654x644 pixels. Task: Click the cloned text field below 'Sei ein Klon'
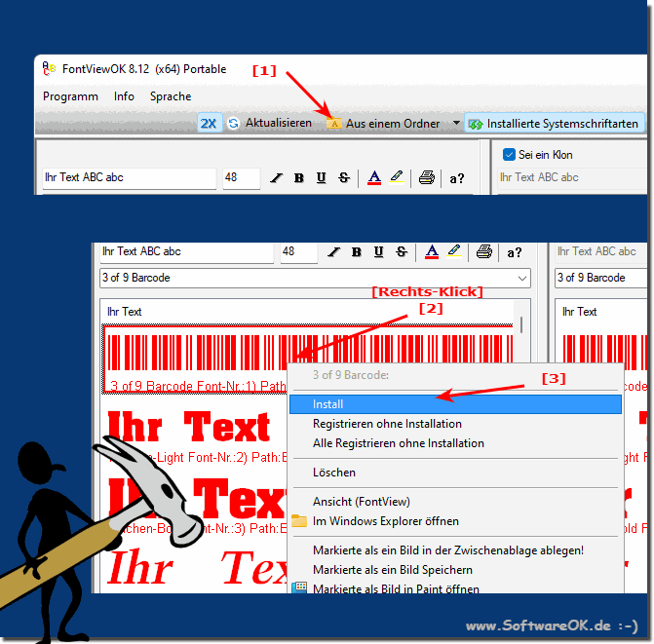(572, 177)
